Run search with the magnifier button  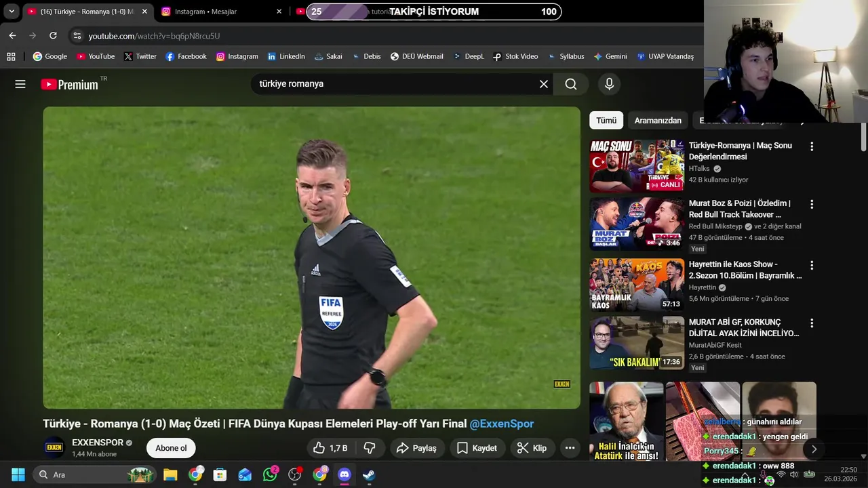(x=571, y=84)
